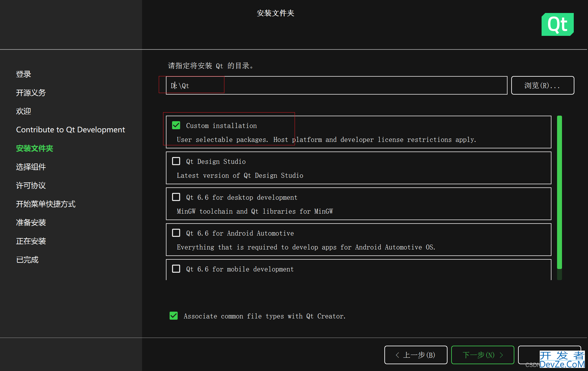Select 已完成 step in sidebar

click(x=27, y=260)
